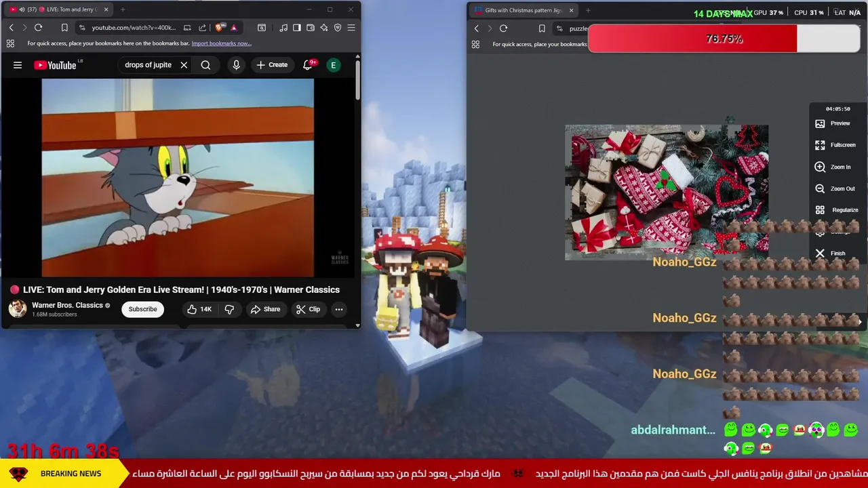Screen dimensions: 868x488
Task: Start voice search with microphone icon
Action: coord(236,65)
